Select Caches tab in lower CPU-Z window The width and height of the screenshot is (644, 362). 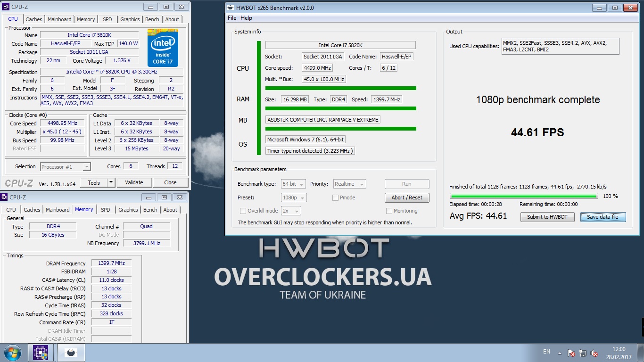click(x=32, y=210)
